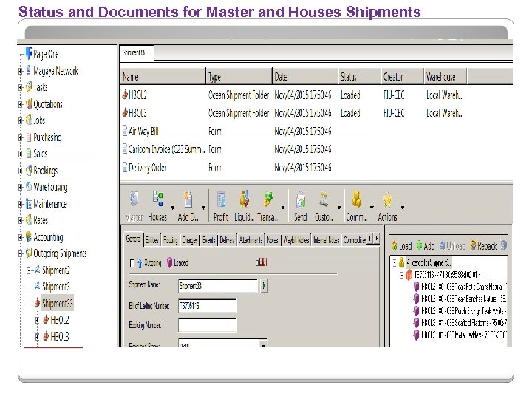Select Shipment2 in Outgoing Shipments

click(55, 270)
